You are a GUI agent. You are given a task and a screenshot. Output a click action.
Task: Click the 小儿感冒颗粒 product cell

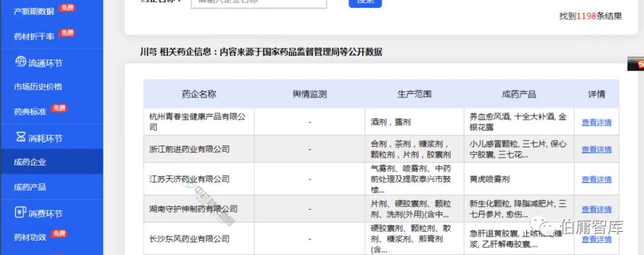coord(519,149)
